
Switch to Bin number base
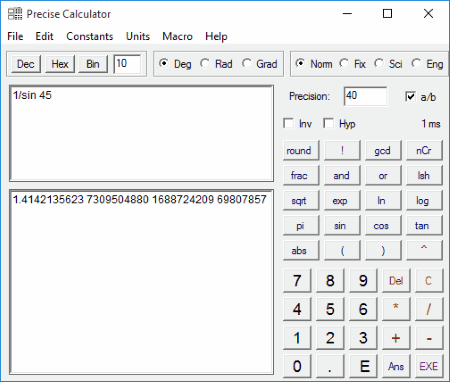point(93,64)
